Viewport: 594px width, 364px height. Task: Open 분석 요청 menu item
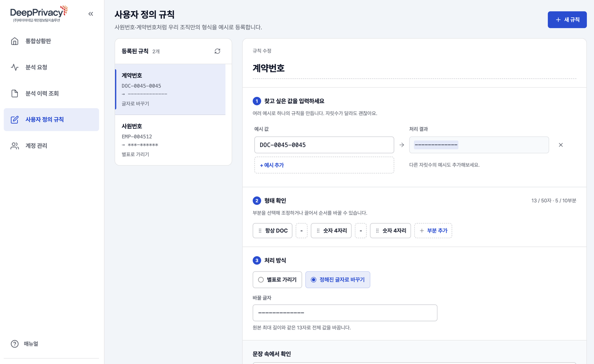pyautogui.click(x=51, y=67)
